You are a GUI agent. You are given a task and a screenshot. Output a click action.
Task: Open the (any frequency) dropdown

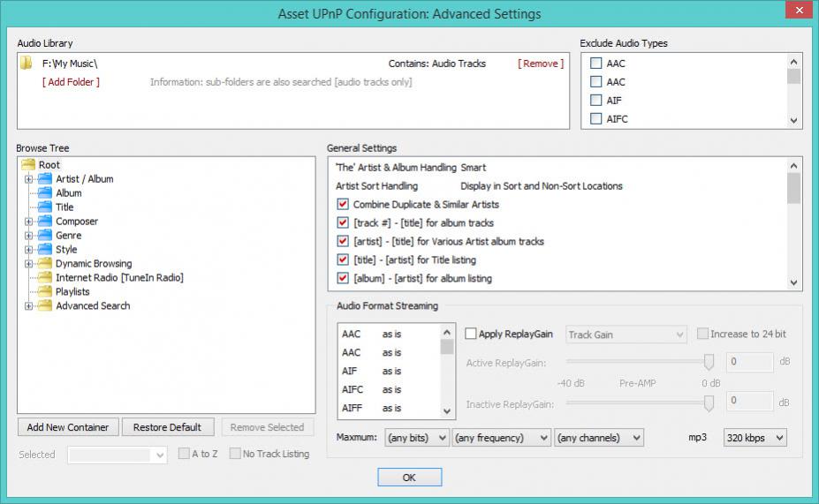point(501,438)
